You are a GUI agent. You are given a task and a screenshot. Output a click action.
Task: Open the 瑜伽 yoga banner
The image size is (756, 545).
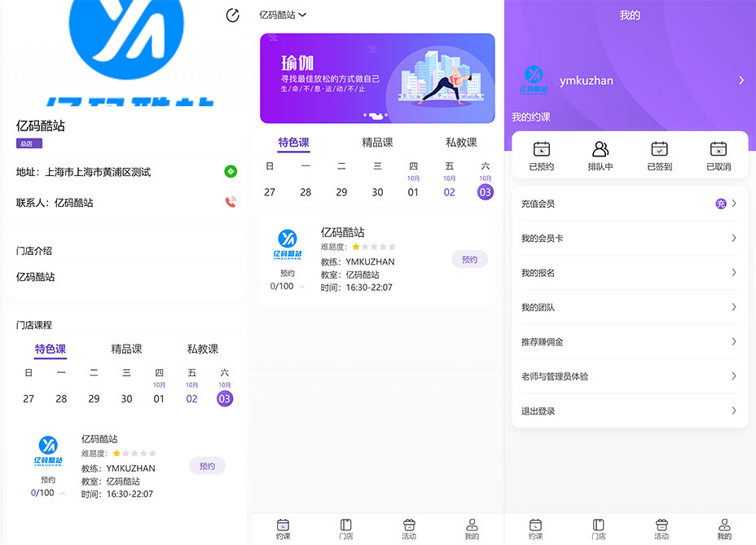pyautogui.click(x=377, y=78)
